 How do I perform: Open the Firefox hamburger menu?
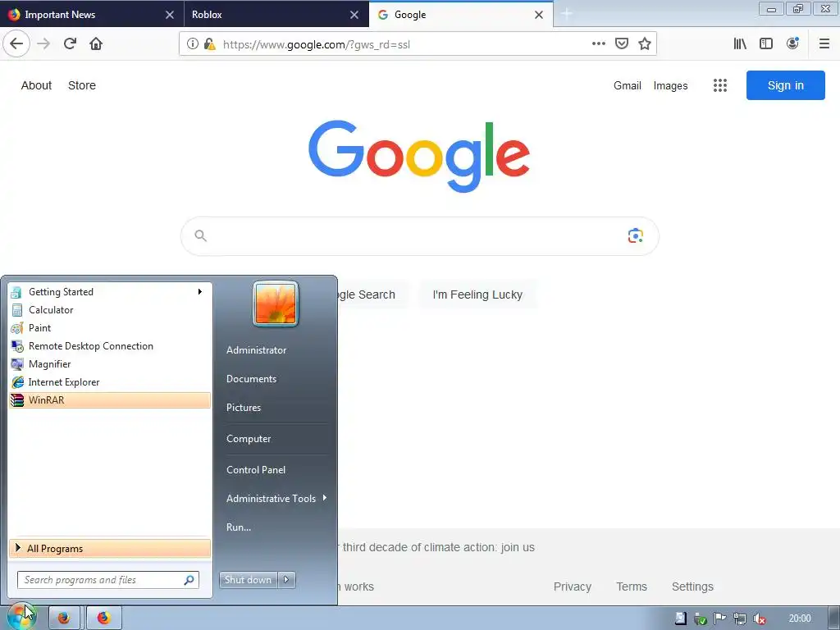(824, 44)
